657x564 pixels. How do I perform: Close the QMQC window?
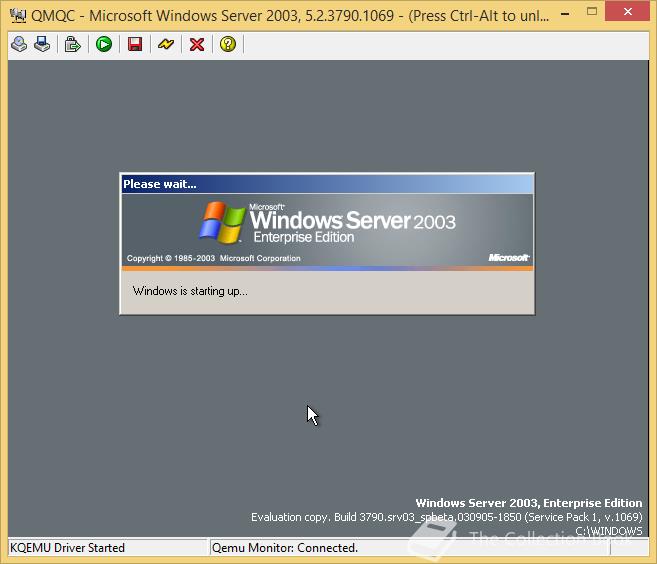(627, 11)
